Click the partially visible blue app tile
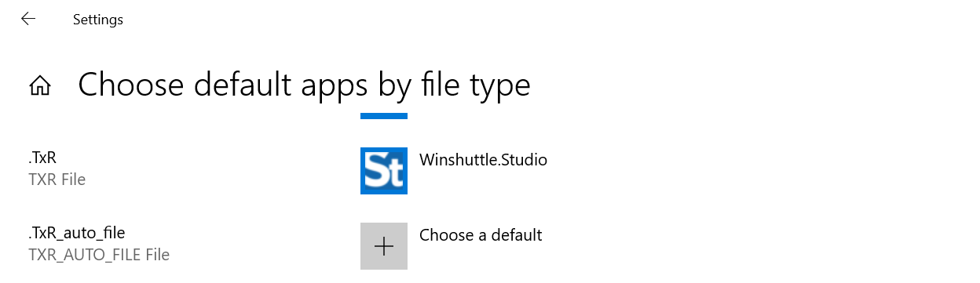The height and width of the screenshot is (283, 980). [384, 116]
